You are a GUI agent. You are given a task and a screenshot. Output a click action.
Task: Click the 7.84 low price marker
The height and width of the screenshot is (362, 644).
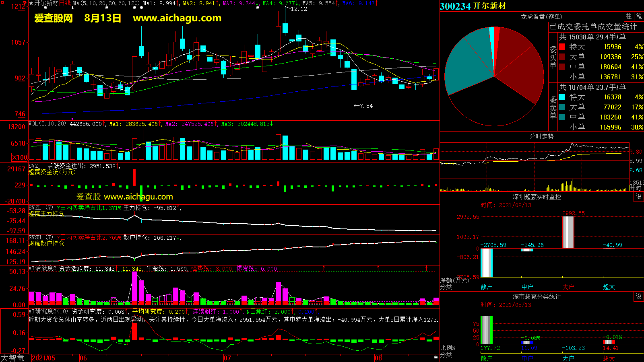click(x=366, y=106)
